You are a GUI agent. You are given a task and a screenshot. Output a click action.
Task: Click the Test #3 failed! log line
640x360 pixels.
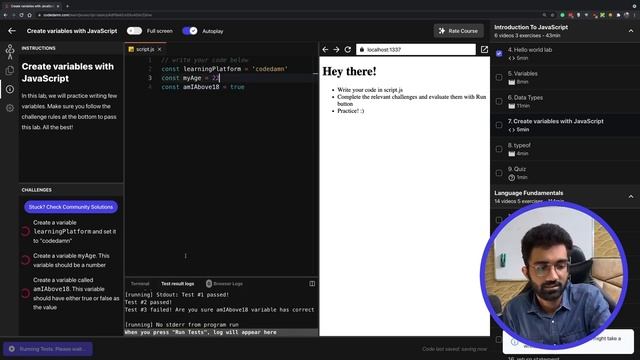(220, 310)
